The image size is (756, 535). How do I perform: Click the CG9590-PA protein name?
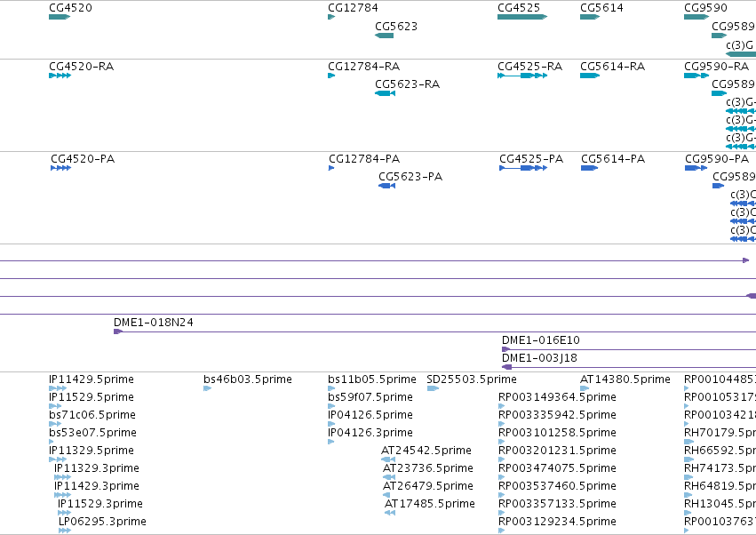point(717,159)
